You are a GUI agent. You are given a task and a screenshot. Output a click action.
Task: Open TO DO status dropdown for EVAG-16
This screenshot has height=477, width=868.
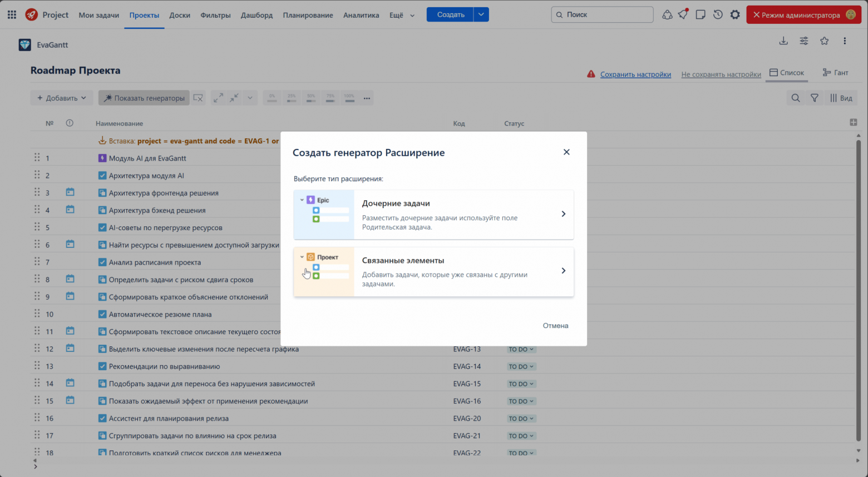[x=521, y=401]
